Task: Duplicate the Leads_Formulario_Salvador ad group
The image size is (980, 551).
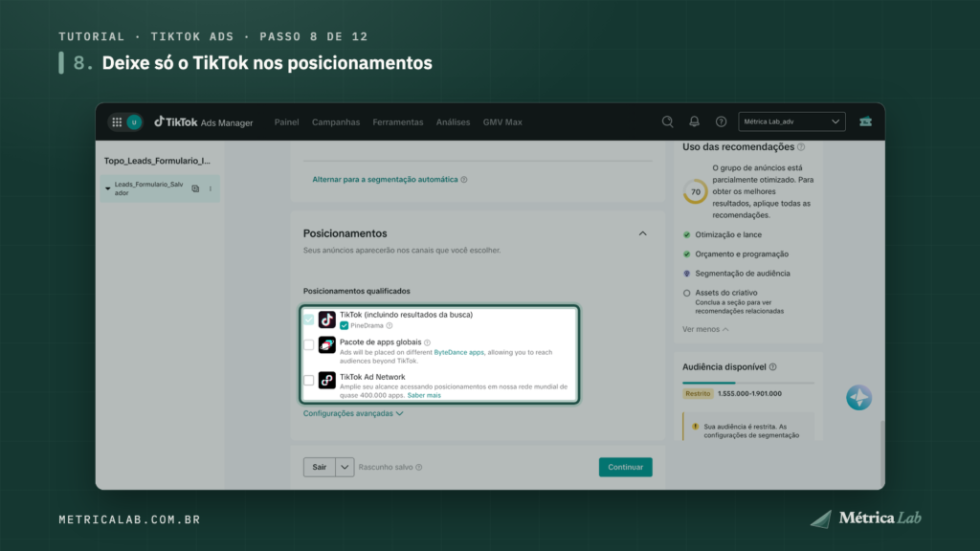Action: point(195,188)
